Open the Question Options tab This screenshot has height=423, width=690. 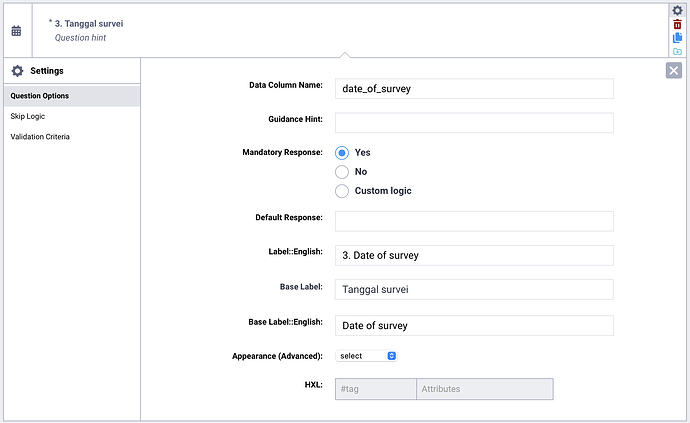(70, 96)
